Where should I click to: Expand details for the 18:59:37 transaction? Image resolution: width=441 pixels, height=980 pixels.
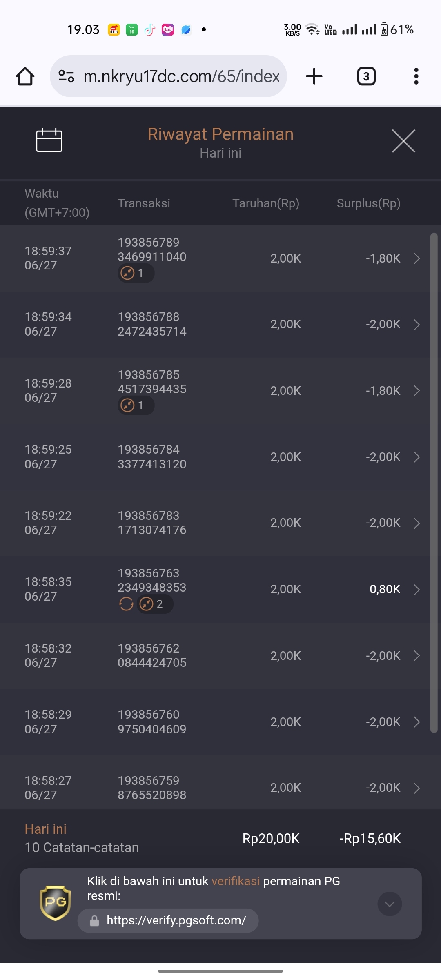pos(416,258)
